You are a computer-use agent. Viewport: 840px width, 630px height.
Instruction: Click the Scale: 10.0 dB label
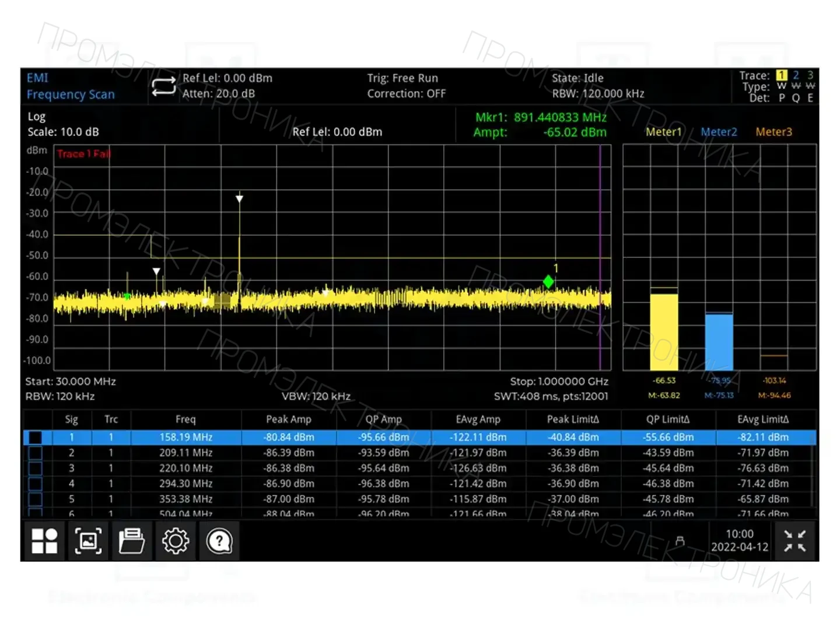point(63,132)
